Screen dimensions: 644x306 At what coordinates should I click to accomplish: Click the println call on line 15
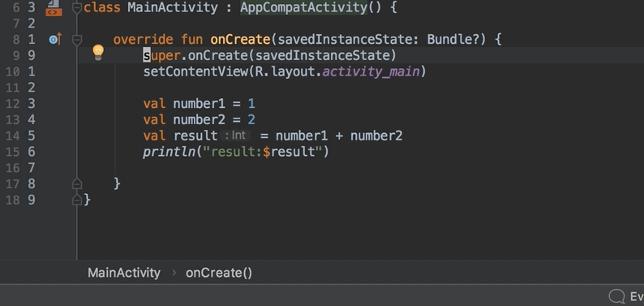coord(170,152)
